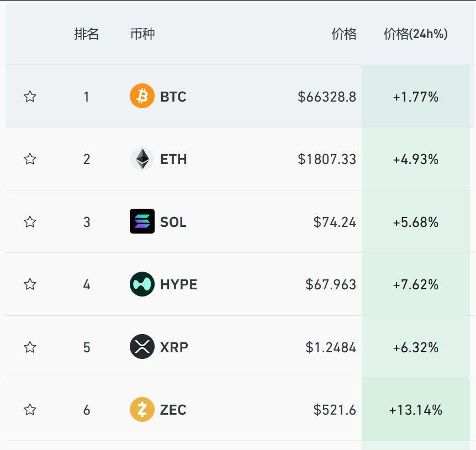Click the HYPE coin icon
This screenshot has height=450, width=476.
142,284
